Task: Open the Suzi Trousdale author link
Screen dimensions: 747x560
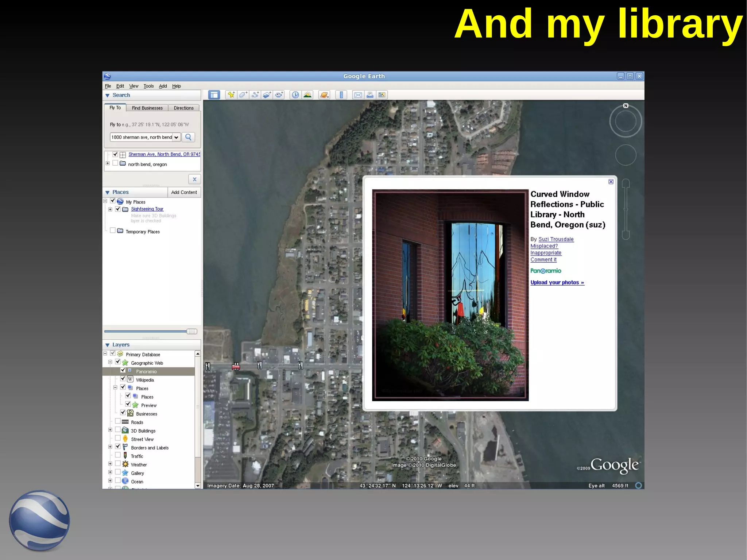Action: tap(556, 239)
